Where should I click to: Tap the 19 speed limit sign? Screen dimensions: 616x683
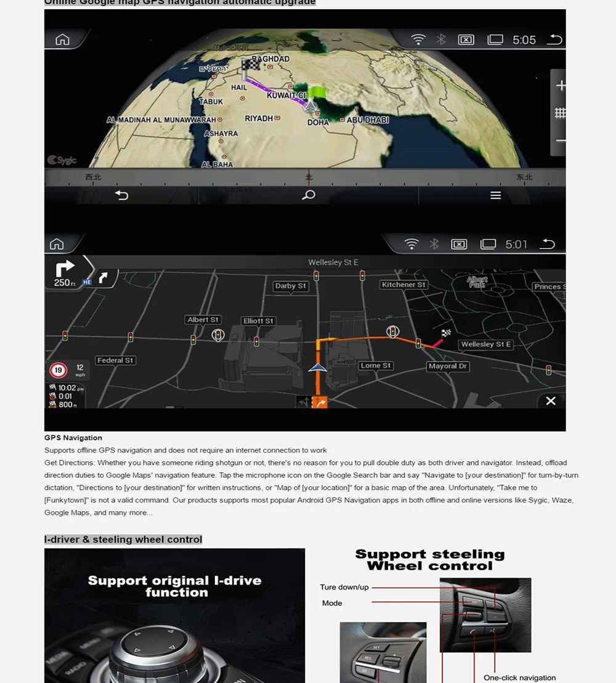(x=58, y=370)
